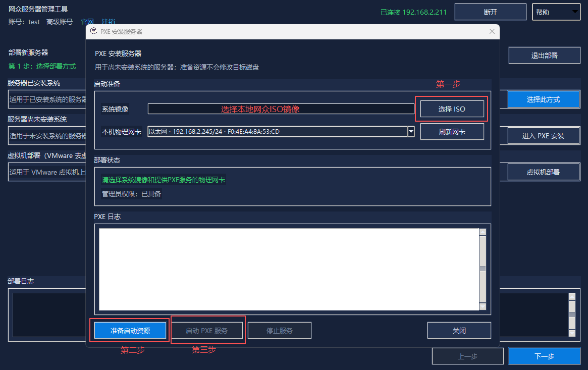Click the PXE dialog title bar icon
588x370 pixels.
click(94, 31)
